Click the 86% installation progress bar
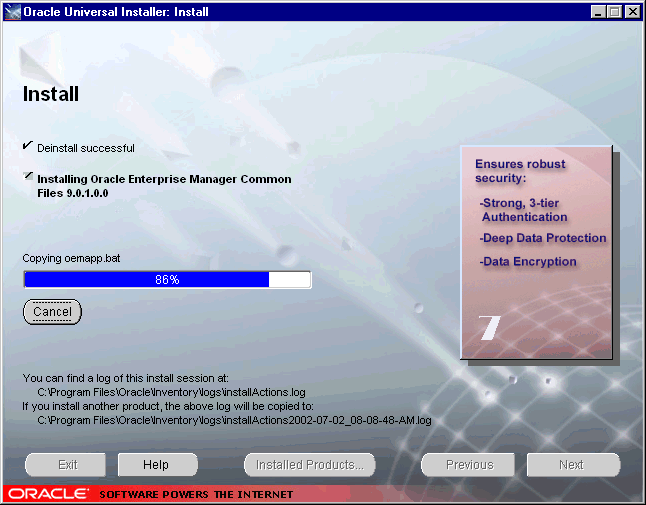The image size is (646, 505). point(167,280)
